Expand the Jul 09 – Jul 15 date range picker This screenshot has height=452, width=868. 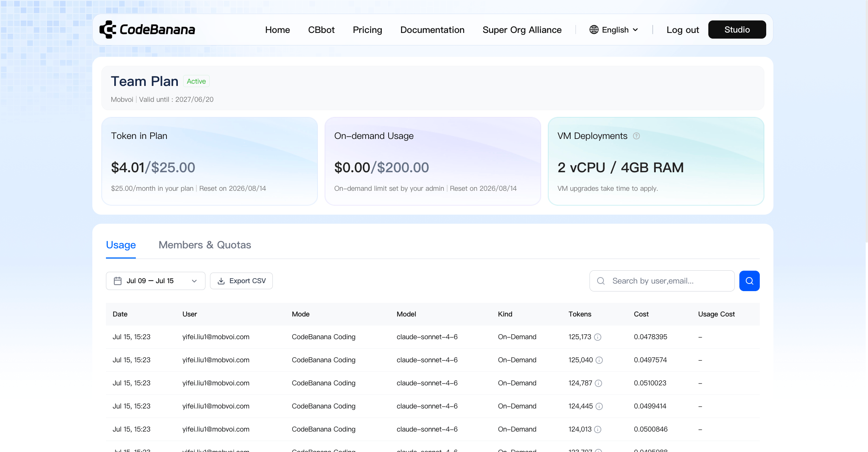coord(156,281)
